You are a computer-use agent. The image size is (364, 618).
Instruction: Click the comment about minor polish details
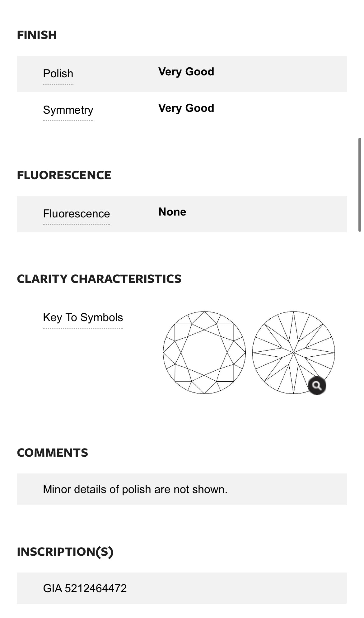(x=135, y=489)
